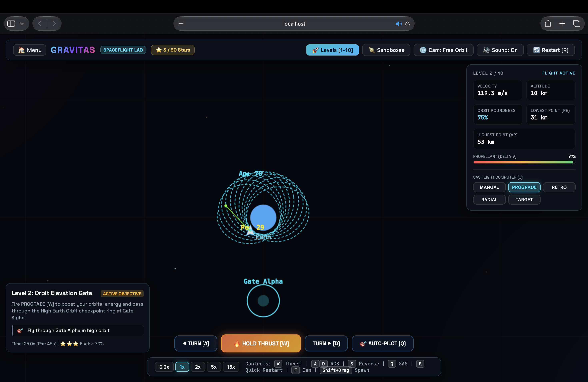This screenshot has width=588, height=382.
Task: Select PROGRADE SAS mode
Action: (x=524, y=187)
